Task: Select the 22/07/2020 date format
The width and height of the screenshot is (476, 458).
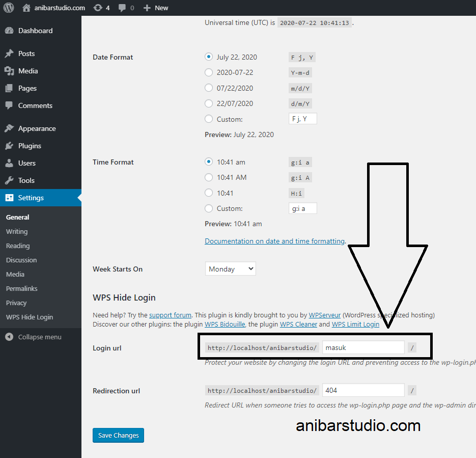Action: 209,103
